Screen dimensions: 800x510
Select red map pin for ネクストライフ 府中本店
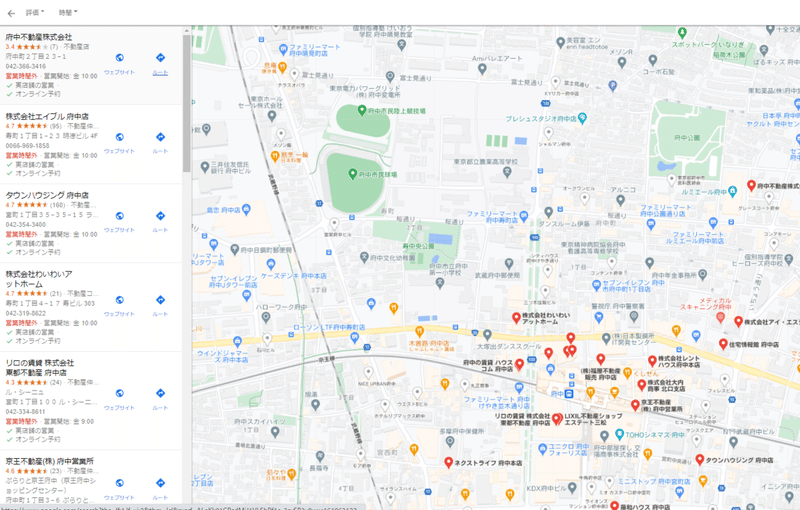tap(448, 462)
